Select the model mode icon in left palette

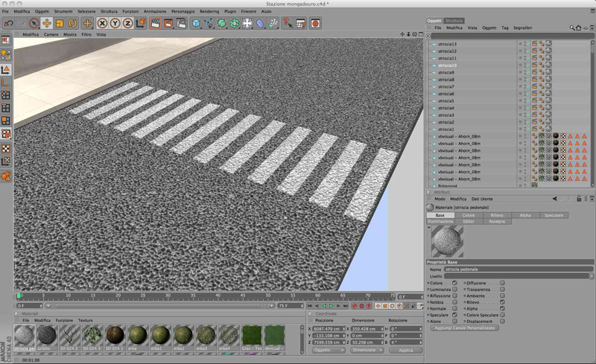[6, 69]
